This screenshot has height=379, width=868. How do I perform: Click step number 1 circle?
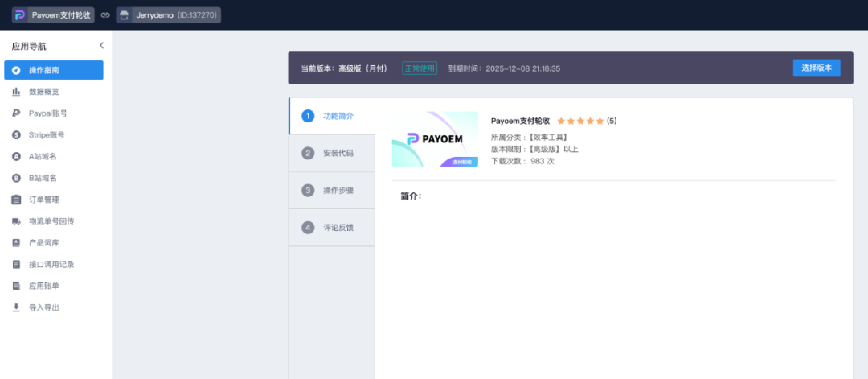(x=308, y=116)
